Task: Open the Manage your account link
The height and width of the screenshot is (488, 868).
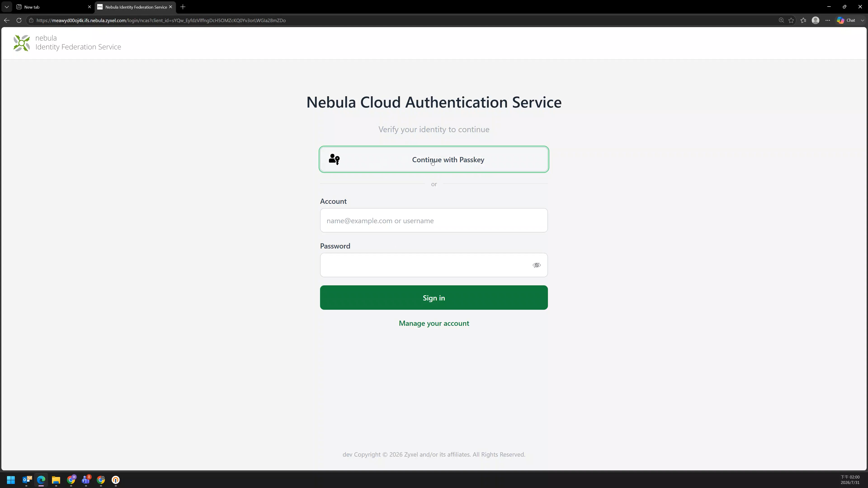Action: coord(434,323)
